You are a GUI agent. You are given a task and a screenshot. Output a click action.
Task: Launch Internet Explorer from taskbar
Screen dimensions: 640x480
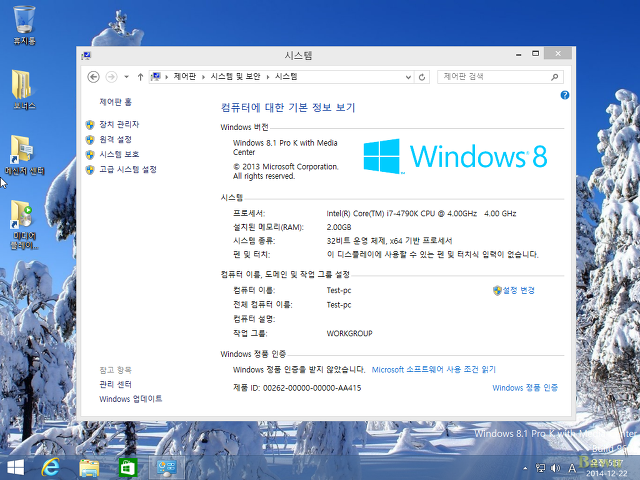pyautogui.click(x=51, y=468)
